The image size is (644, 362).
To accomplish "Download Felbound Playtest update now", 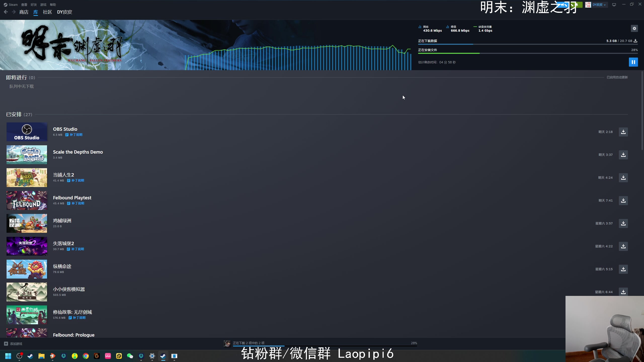I will tap(623, 200).
